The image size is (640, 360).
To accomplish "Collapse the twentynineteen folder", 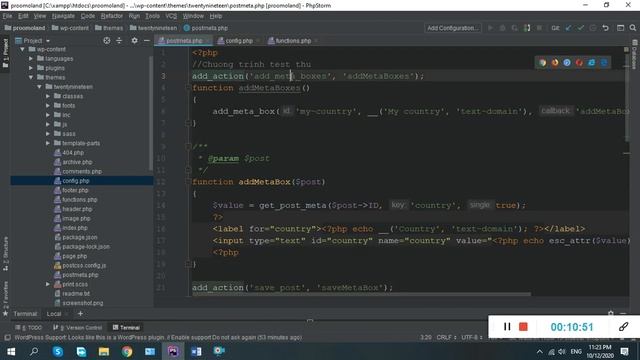I will click(40, 87).
